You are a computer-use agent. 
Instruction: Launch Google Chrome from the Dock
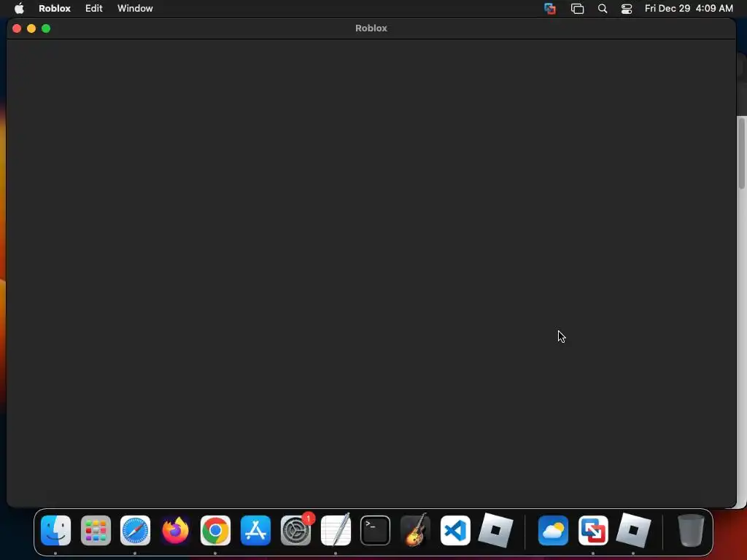click(x=215, y=530)
